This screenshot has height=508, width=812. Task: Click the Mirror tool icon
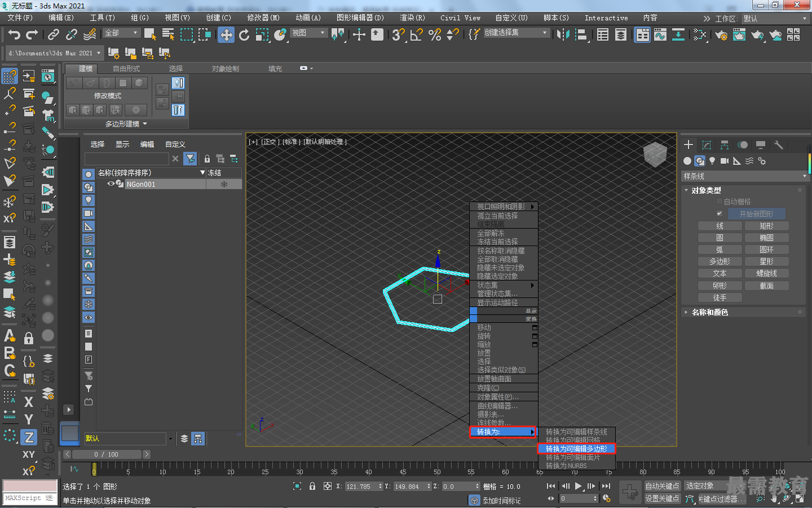563,35
